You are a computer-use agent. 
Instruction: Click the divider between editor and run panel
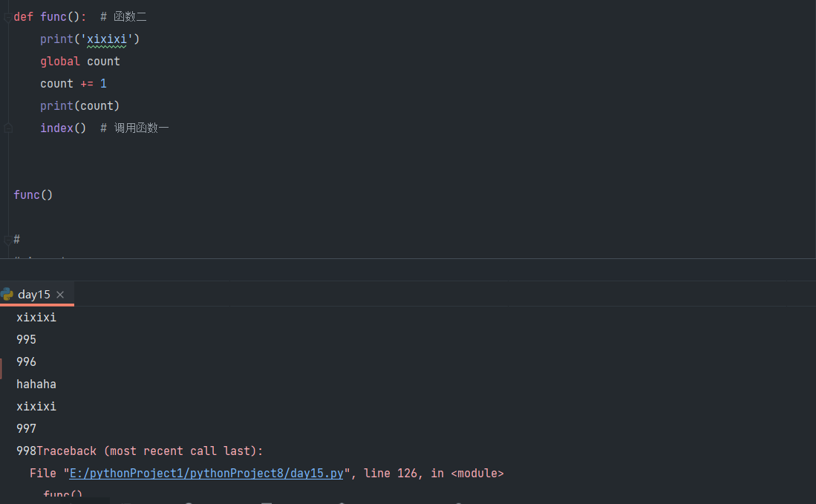pyautogui.click(x=408, y=259)
